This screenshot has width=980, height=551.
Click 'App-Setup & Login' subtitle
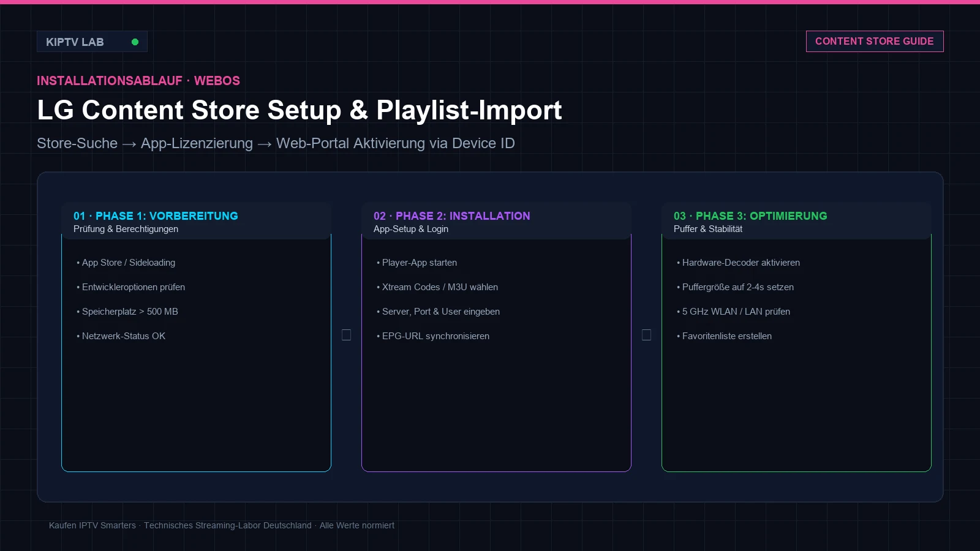[411, 229]
